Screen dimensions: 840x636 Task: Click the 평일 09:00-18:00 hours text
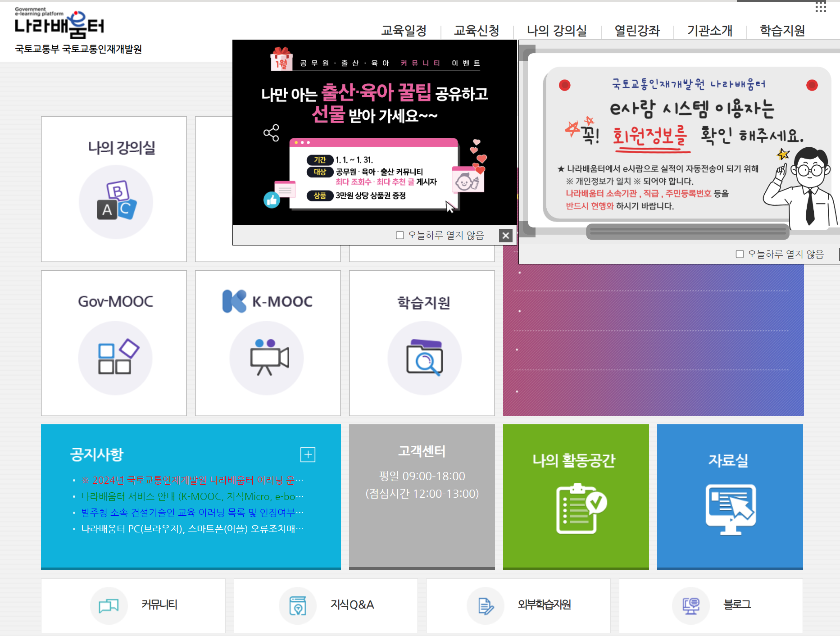[x=422, y=476]
